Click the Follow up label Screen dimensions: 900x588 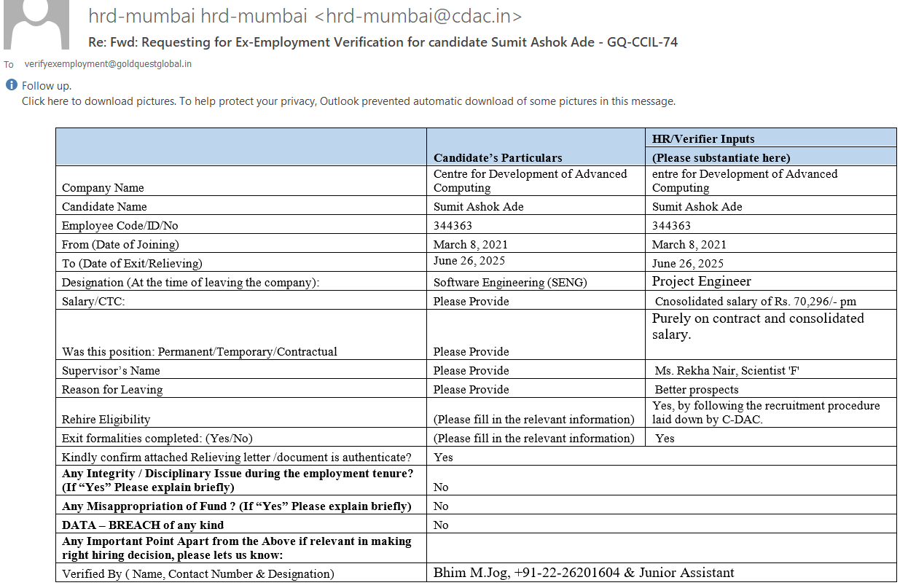[47, 85]
